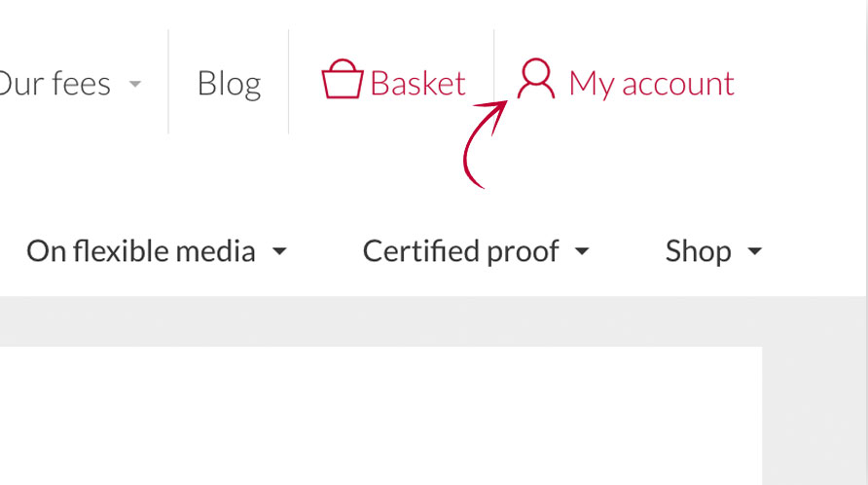
Task: Select the On flexible media menu label
Action: [141, 251]
